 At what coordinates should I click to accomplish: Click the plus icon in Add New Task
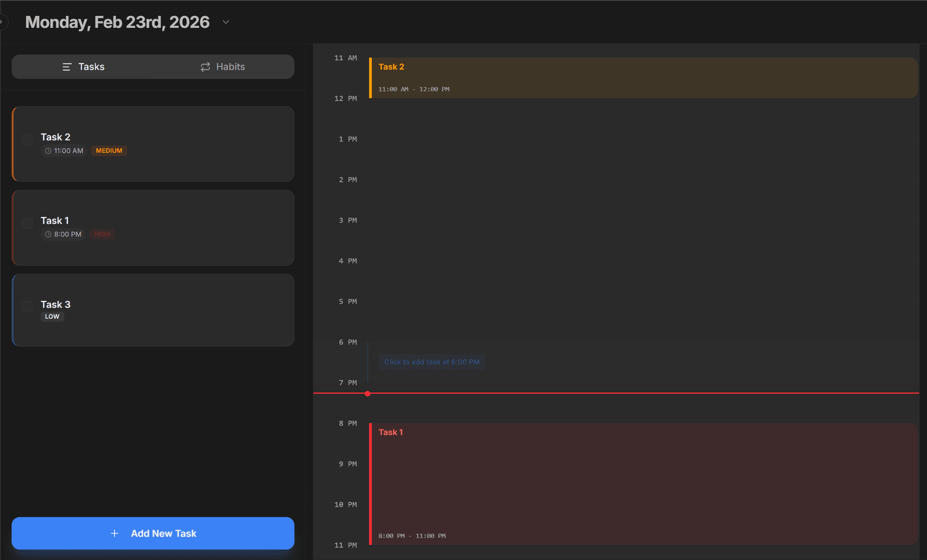pyautogui.click(x=115, y=533)
